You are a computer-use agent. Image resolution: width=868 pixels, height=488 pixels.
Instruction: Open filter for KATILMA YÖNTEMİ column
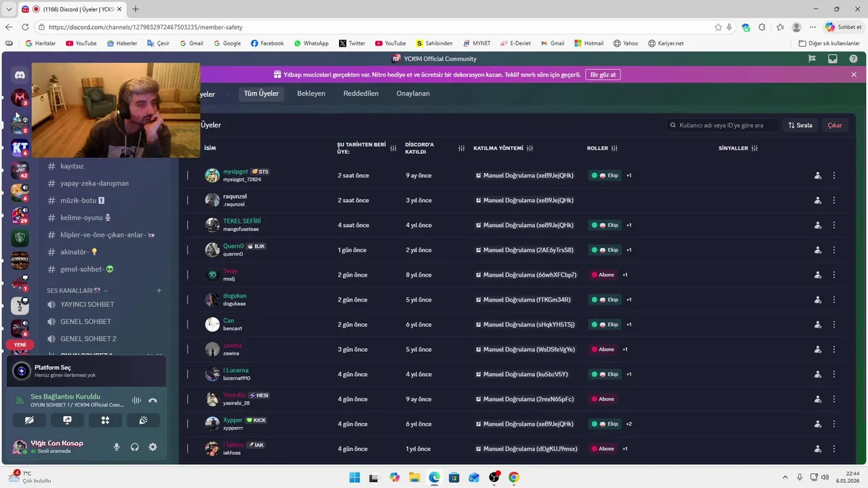pos(530,148)
